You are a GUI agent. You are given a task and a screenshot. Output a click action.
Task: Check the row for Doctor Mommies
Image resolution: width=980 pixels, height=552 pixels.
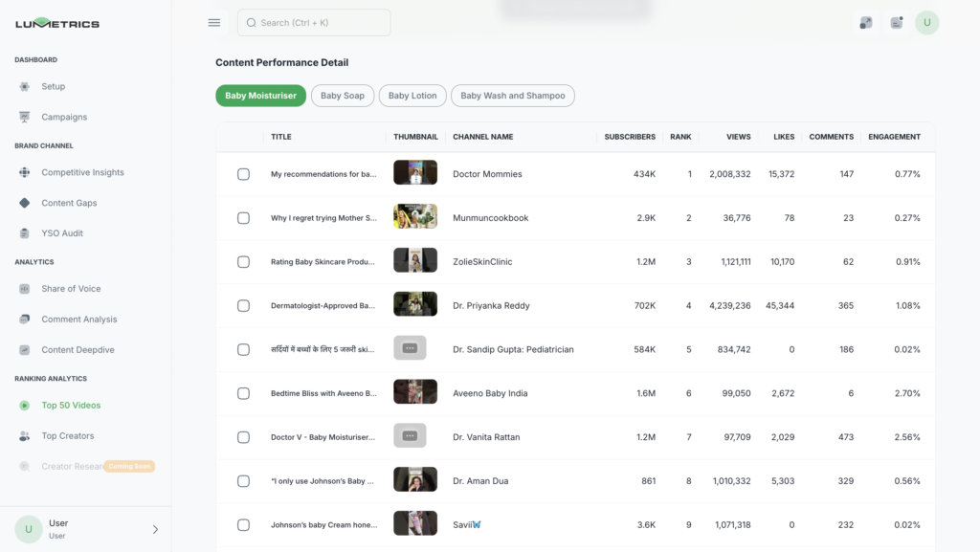tap(243, 173)
